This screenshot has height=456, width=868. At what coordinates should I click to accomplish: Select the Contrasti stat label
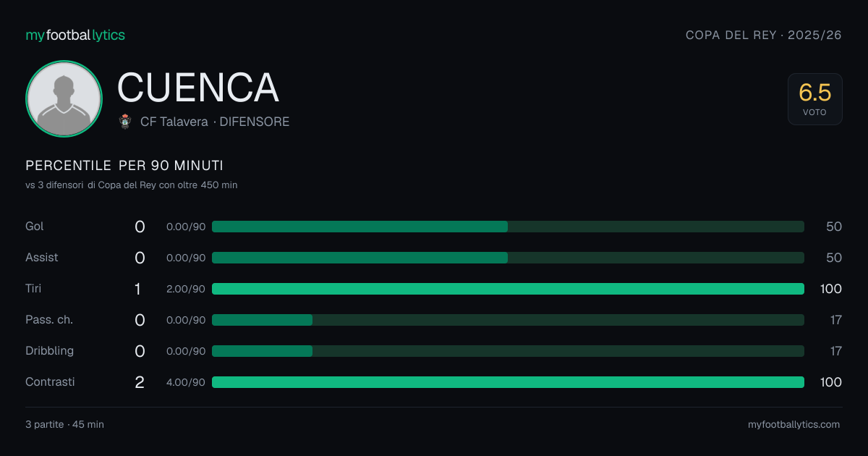pos(50,382)
